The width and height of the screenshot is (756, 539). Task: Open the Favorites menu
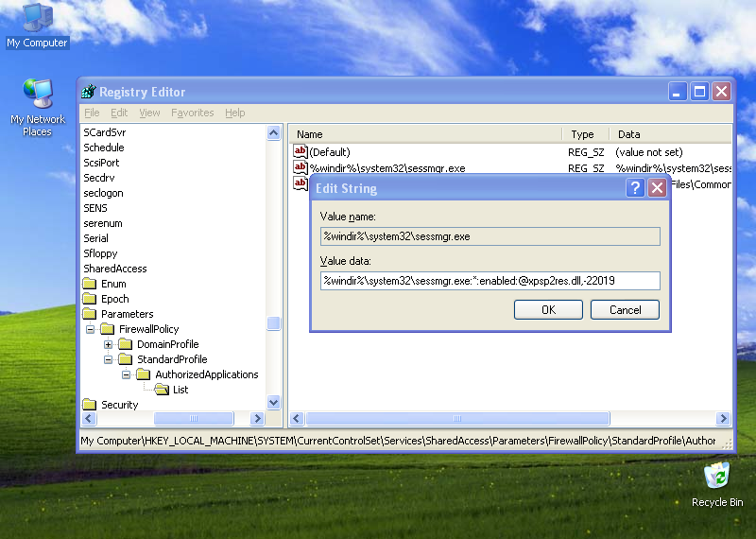coord(193,113)
